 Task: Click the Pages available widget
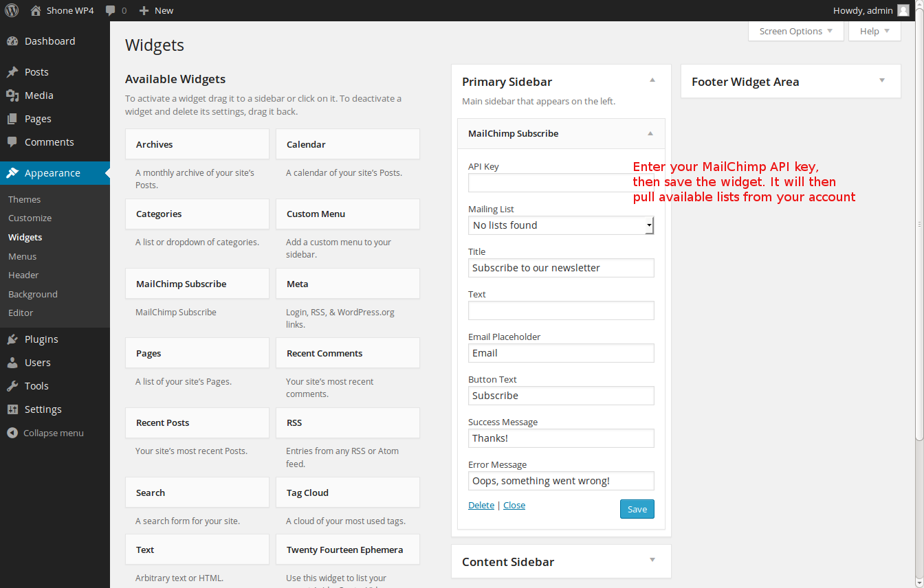tap(197, 353)
